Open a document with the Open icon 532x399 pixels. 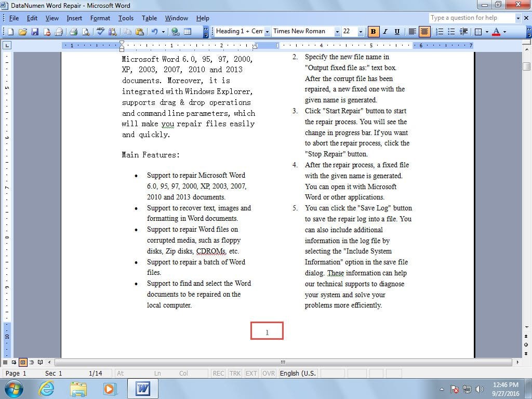coord(23,31)
